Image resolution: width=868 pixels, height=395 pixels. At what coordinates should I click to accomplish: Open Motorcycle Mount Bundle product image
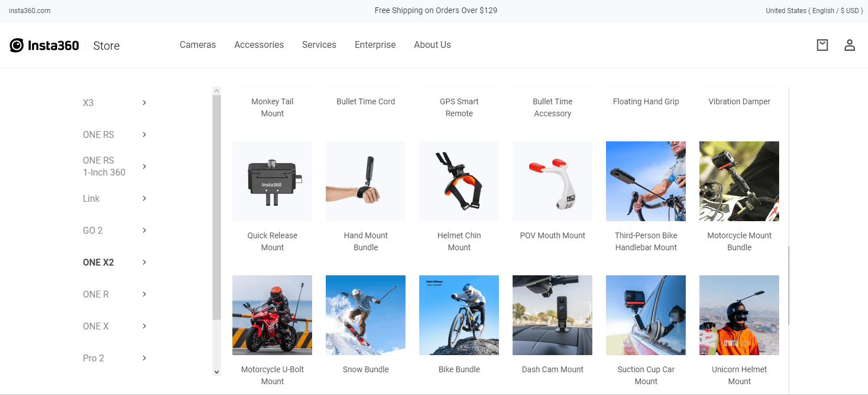point(739,181)
